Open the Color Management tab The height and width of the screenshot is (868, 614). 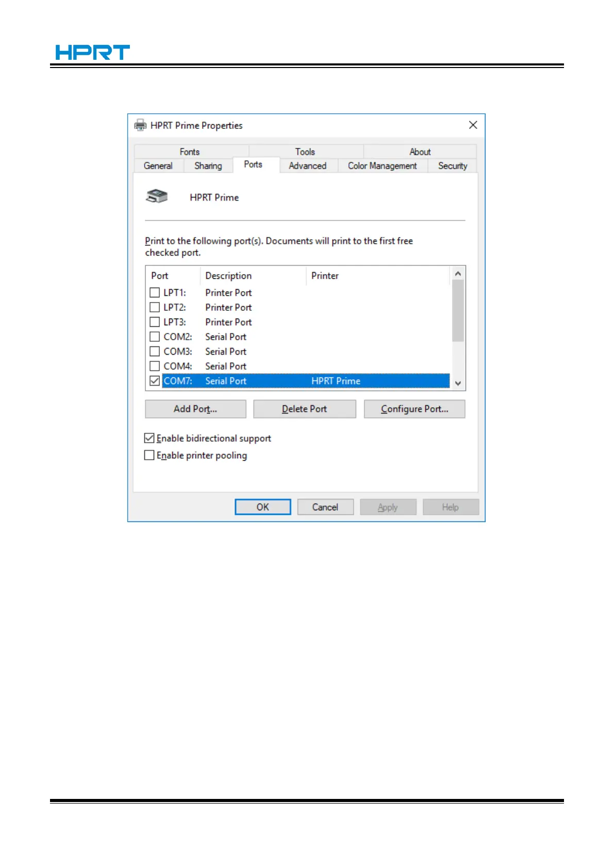point(383,165)
